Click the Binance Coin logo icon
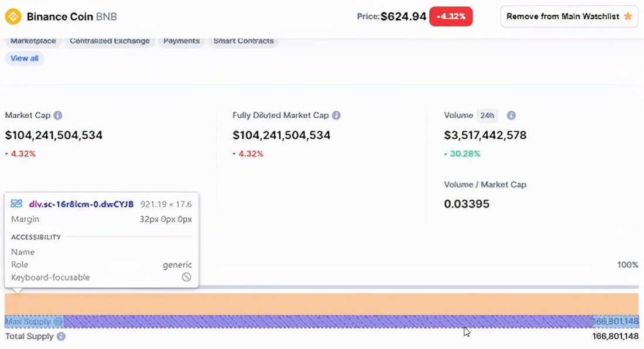This screenshot has height=349, width=644. 13,16
